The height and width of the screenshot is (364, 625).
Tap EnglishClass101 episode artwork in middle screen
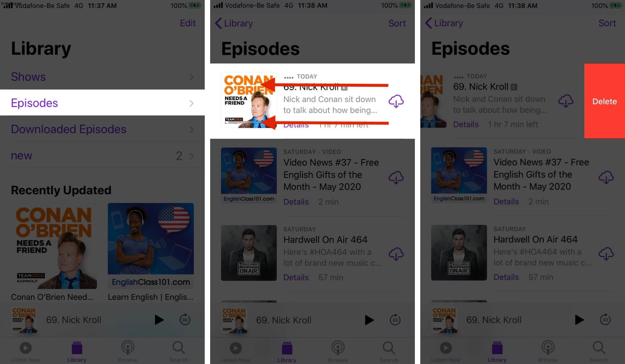pos(249,175)
